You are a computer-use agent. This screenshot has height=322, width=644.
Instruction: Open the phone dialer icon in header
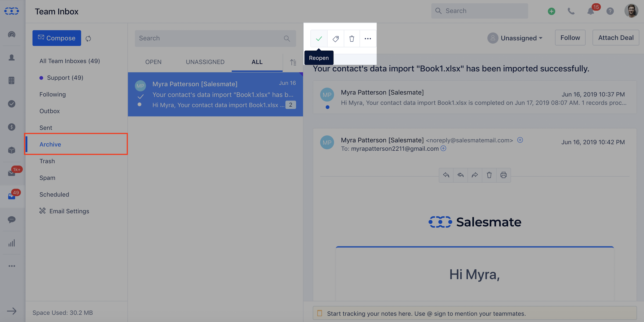[x=571, y=11]
